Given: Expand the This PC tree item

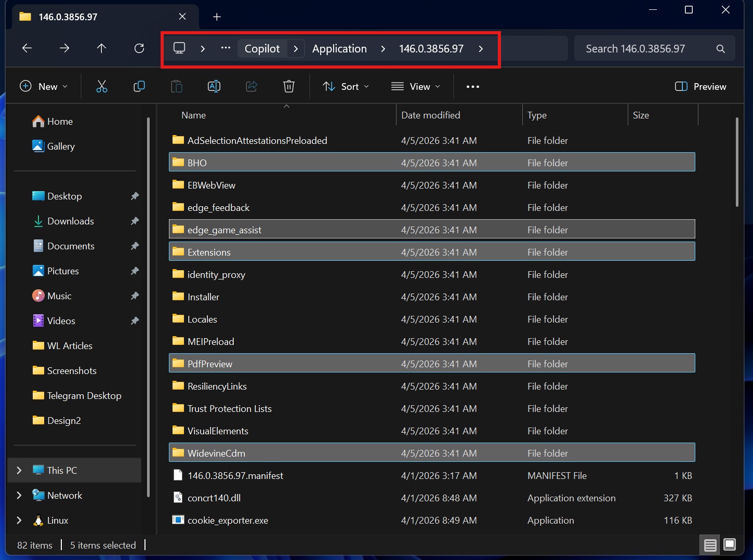Looking at the screenshot, I should point(19,470).
